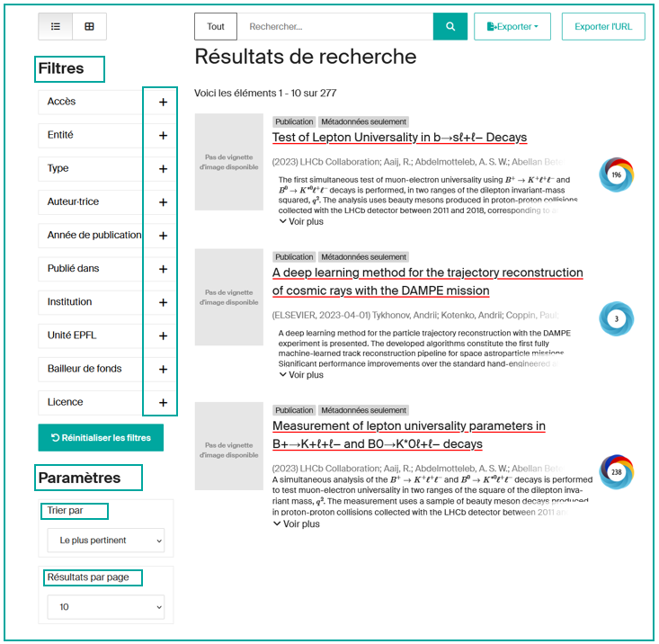Click Bailleur de fonds filter label
Viewport: 659px width, 644px height.
[x=85, y=369]
